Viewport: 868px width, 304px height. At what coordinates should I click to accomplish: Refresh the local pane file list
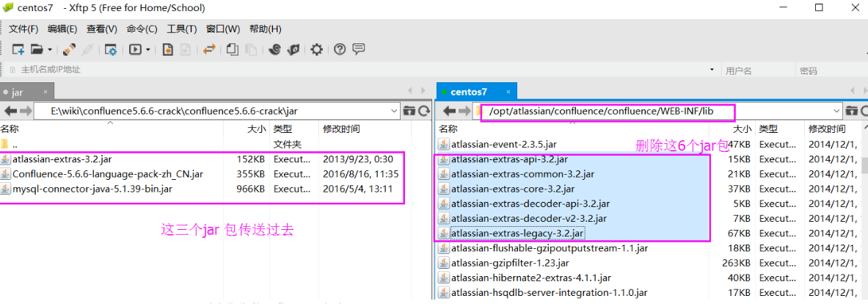pos(423,111)
